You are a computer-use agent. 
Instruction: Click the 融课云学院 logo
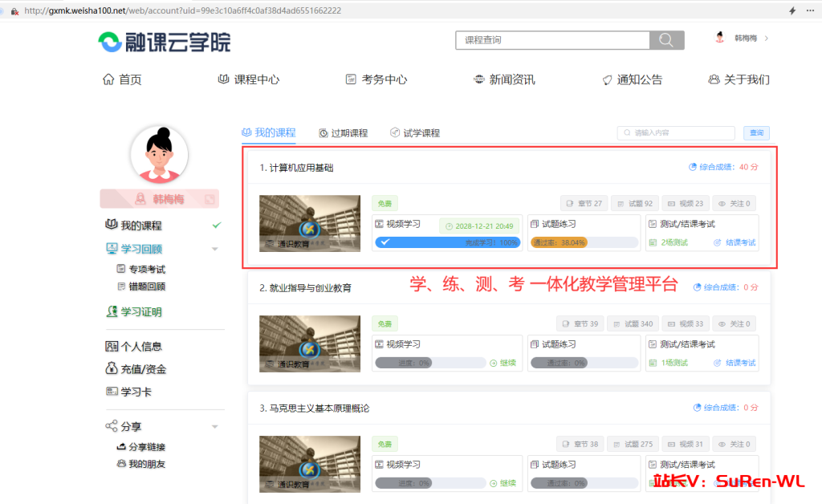click(165, 42)
